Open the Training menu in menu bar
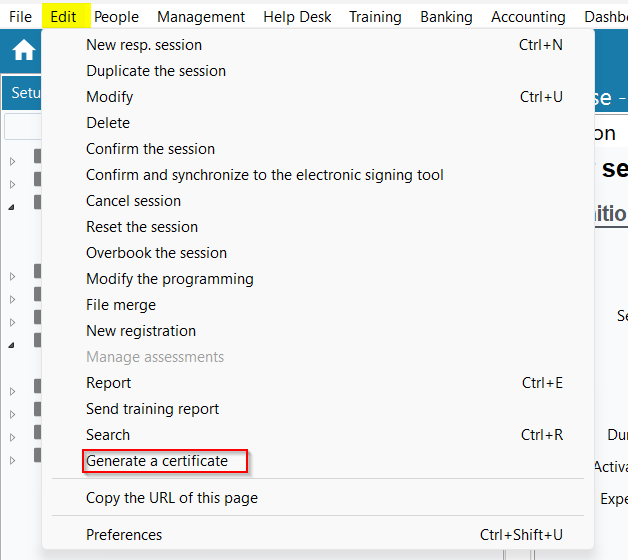The image size is (628, 560). [375, 17]
